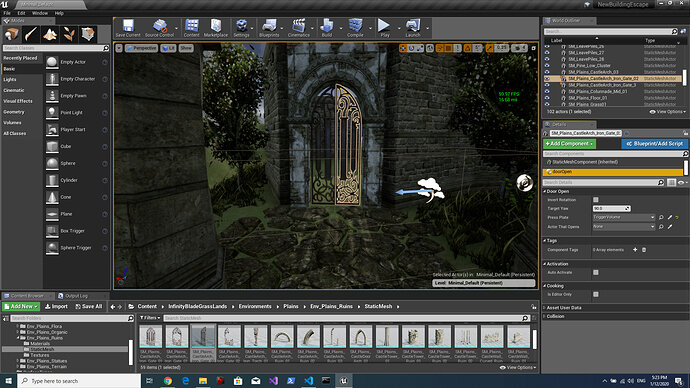Select the Place mode icon

tap(12, 34)
